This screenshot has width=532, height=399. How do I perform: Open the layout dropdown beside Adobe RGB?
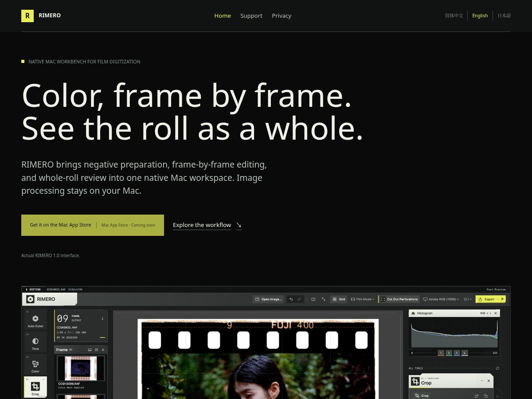coord(468,299)
